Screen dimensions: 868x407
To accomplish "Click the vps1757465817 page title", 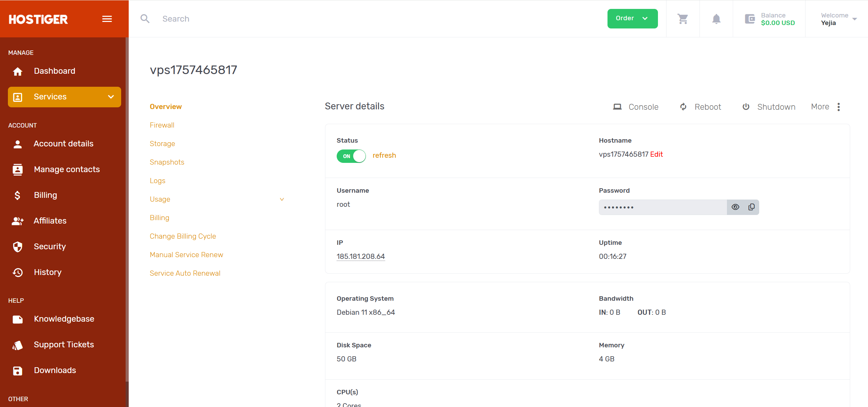I will tap(194, 70).
